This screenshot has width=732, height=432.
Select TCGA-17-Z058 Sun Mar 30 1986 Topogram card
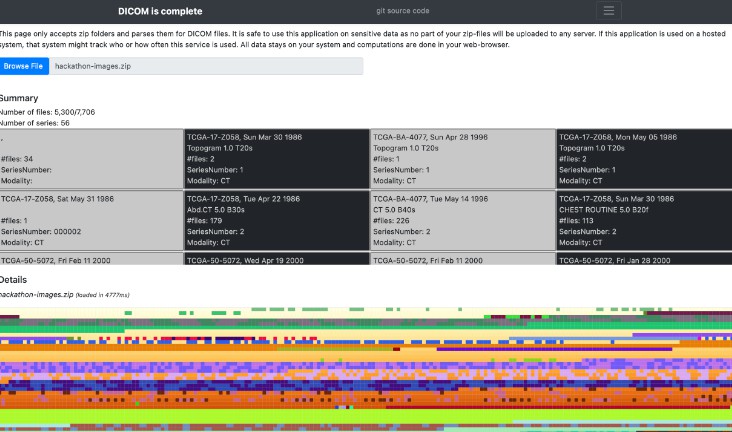coord(277,159)
